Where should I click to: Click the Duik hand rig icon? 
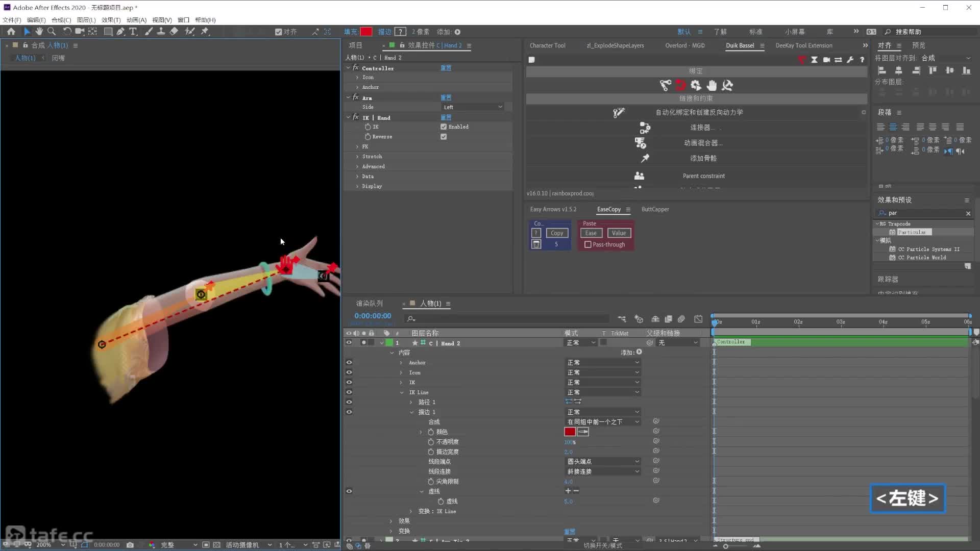click(x=712, y=85)
